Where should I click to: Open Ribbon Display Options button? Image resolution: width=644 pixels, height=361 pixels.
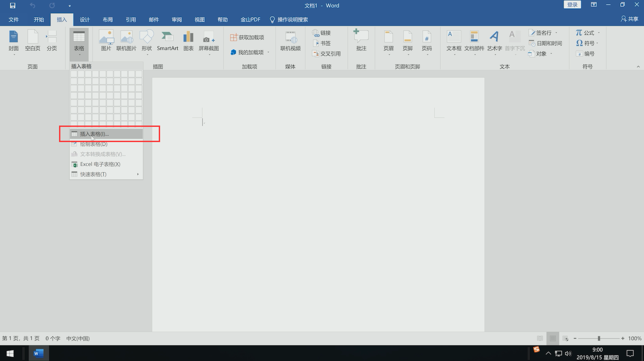coord(593,5)
